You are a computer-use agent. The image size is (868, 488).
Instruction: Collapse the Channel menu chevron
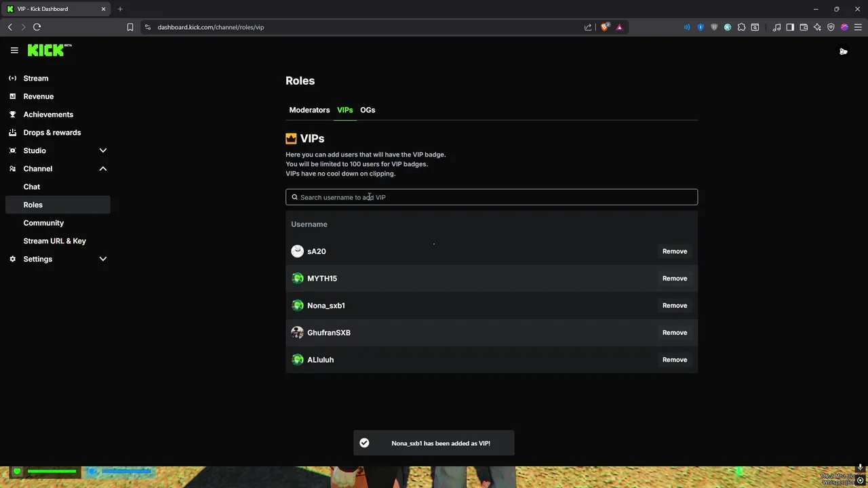coord(103,169)
